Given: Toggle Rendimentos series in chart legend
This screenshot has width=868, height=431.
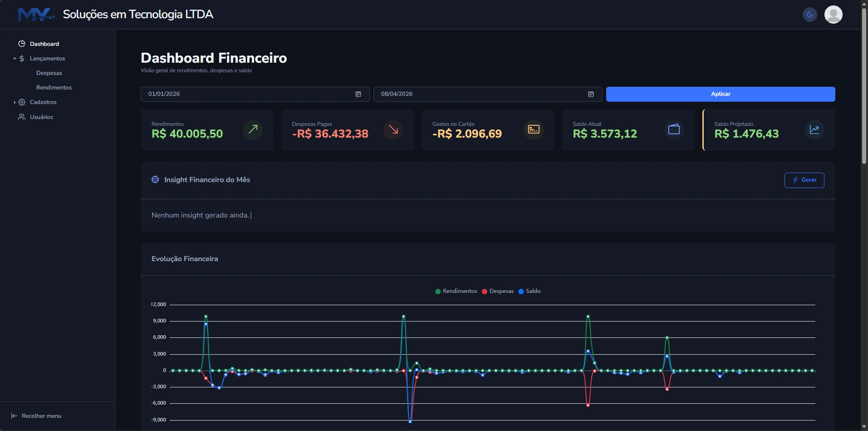Looking at the screenshot, I should pos(456,291).
